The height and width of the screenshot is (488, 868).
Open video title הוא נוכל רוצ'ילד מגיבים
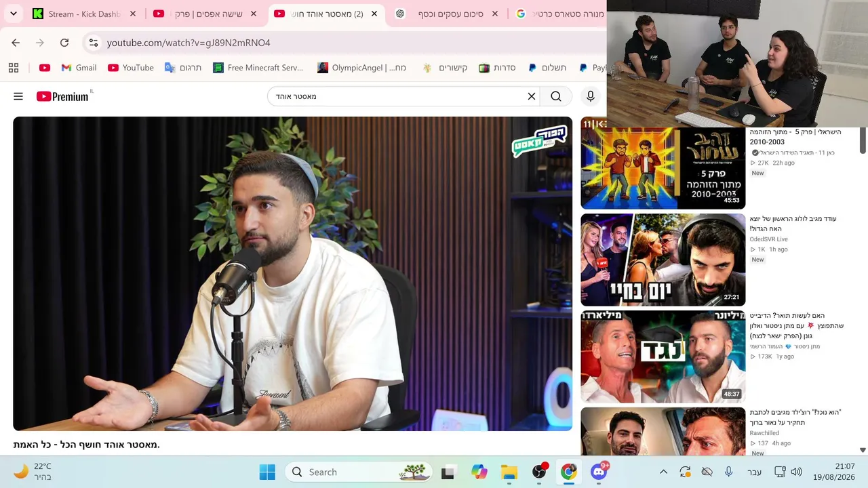(x=795, y=418)
